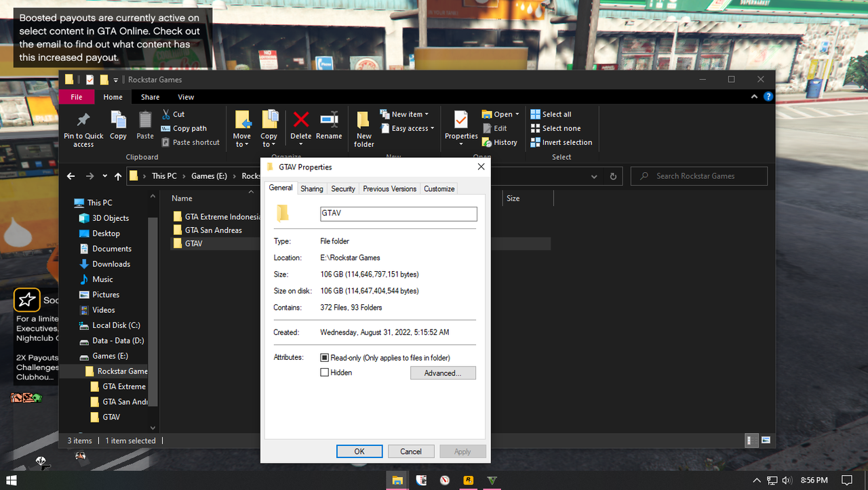Choose Copy path in the ribbon
868x490 pixels.
[184, 128]
